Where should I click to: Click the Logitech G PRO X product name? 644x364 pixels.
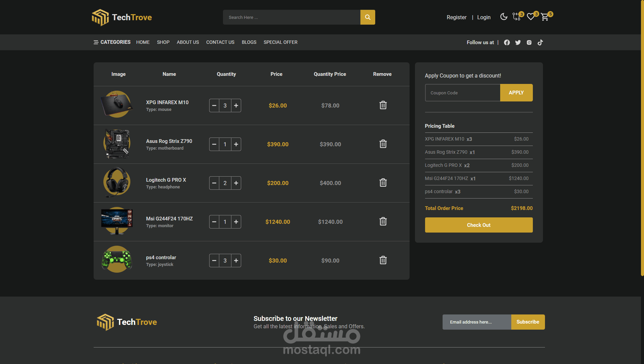pyautogui.click(x=166, y=180)
